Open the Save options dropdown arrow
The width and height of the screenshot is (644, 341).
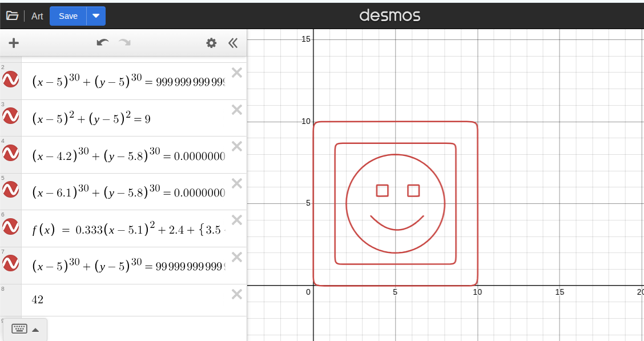tap(96, 15)
